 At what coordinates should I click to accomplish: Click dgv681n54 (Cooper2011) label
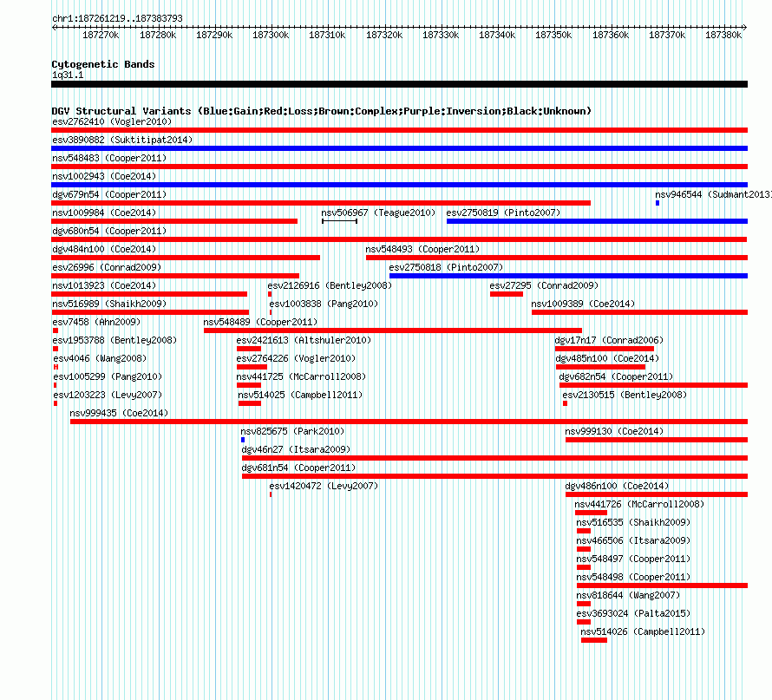coord(298,468)
